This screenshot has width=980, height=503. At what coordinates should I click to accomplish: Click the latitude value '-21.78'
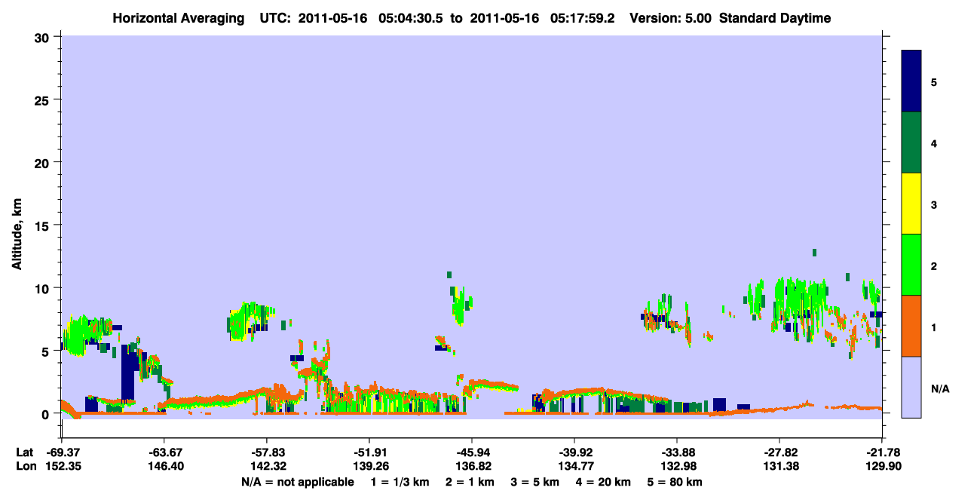(x=882, y=452)
